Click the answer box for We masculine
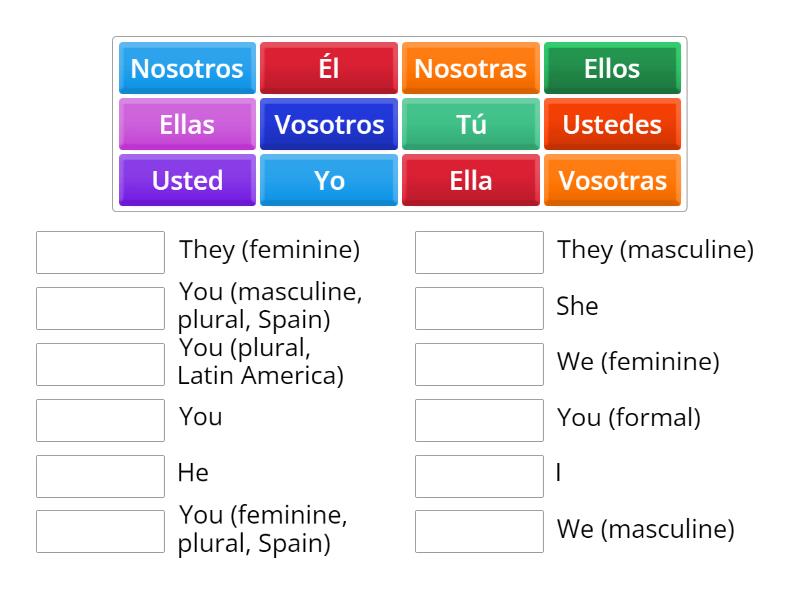Viewport: 800px width, 600px height. (x=479, y=531)
